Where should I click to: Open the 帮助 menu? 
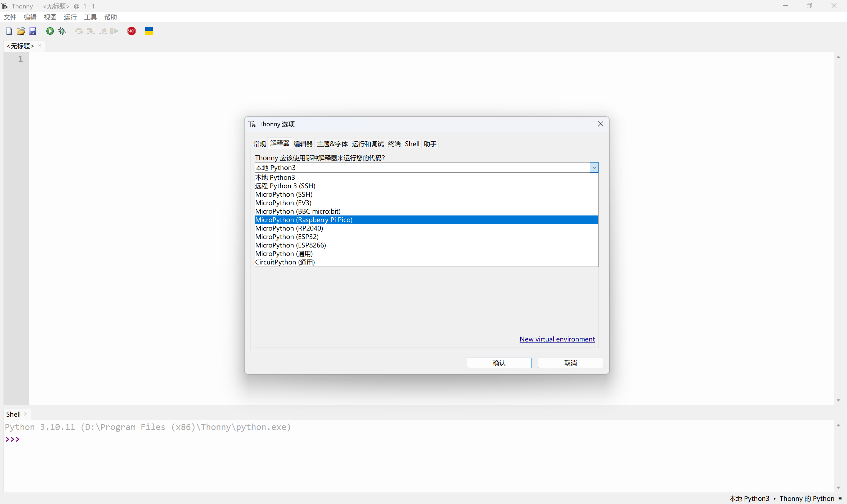point(110,17)
